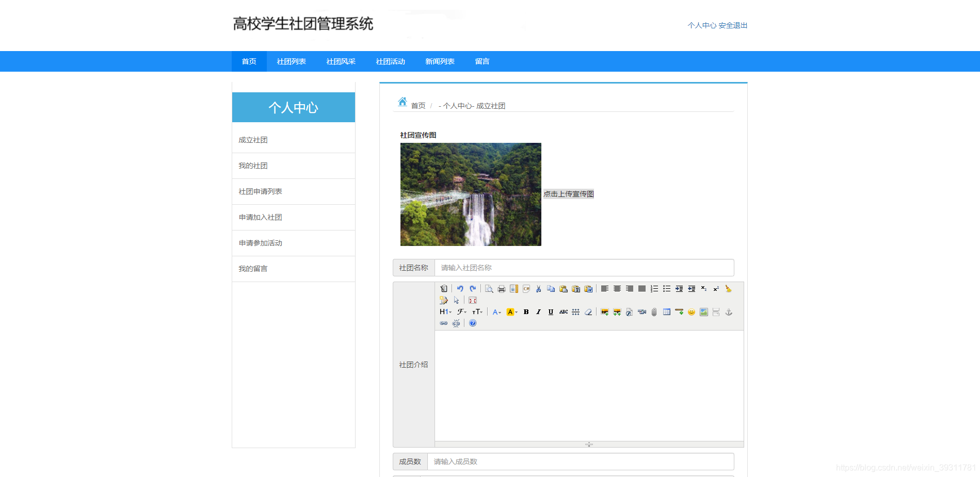Open 新闻列表 navigation item
Screen dimensions: 980x477
(x=440, y=61)
